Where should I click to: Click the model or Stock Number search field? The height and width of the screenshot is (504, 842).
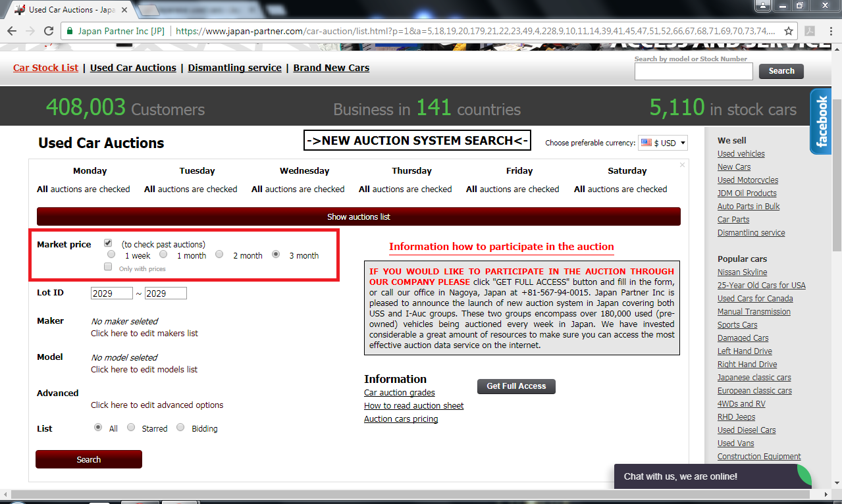(693, 72)
